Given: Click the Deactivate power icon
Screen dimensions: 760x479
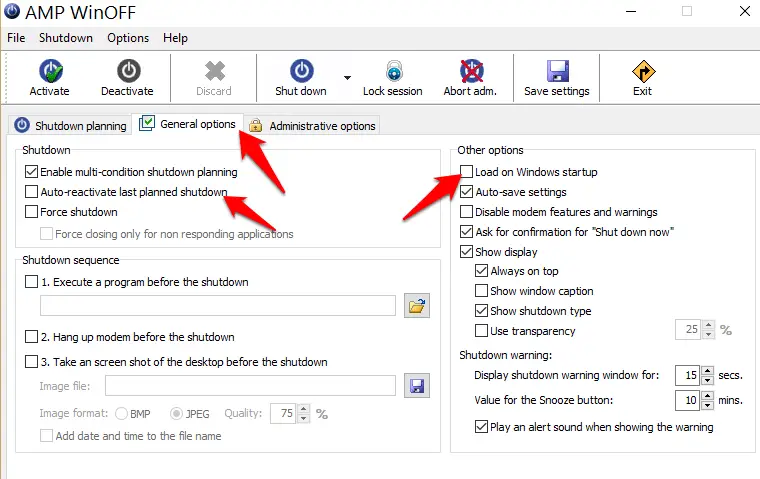Looking at the screenshot, I should coord(128,71).
